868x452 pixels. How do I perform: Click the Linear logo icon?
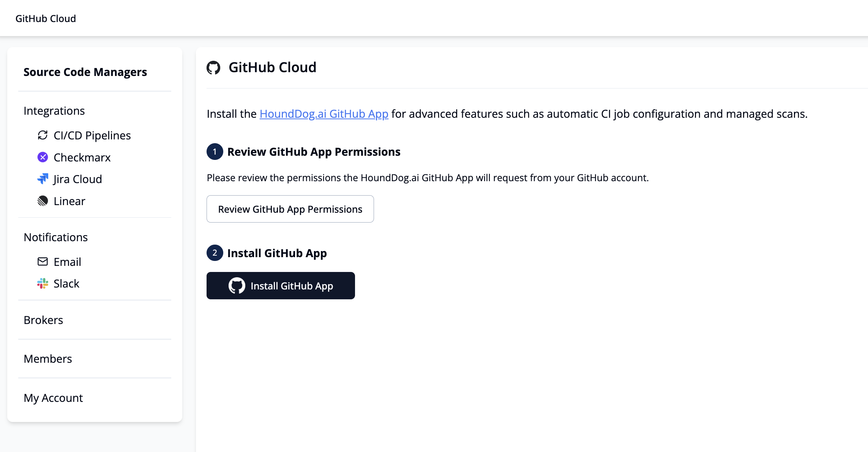pos(43,201)
